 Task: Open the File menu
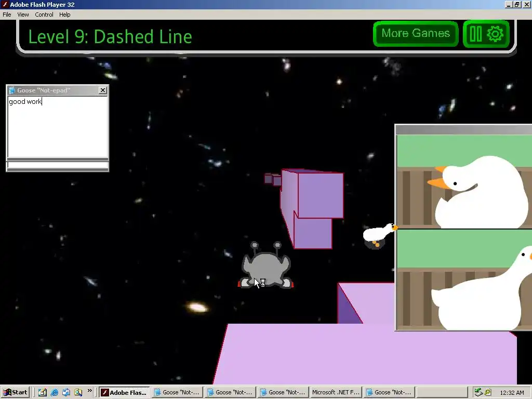point(7,15)
